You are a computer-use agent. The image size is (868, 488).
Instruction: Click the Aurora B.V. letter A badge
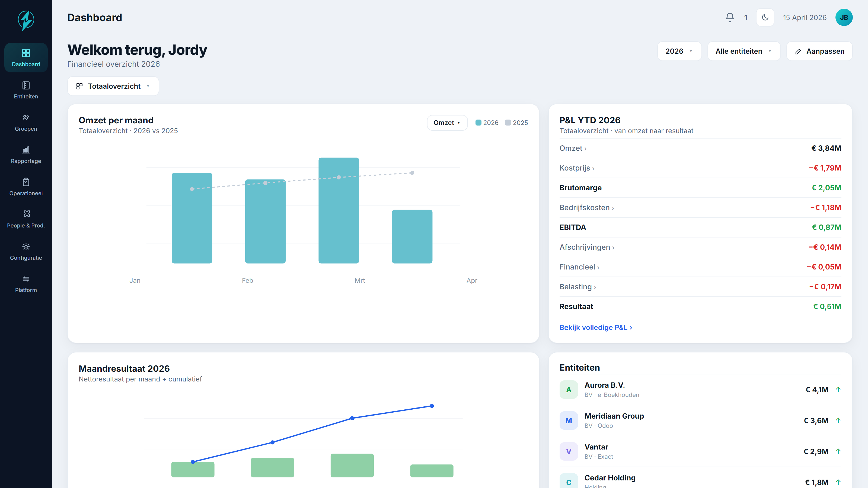coord(569,390)
